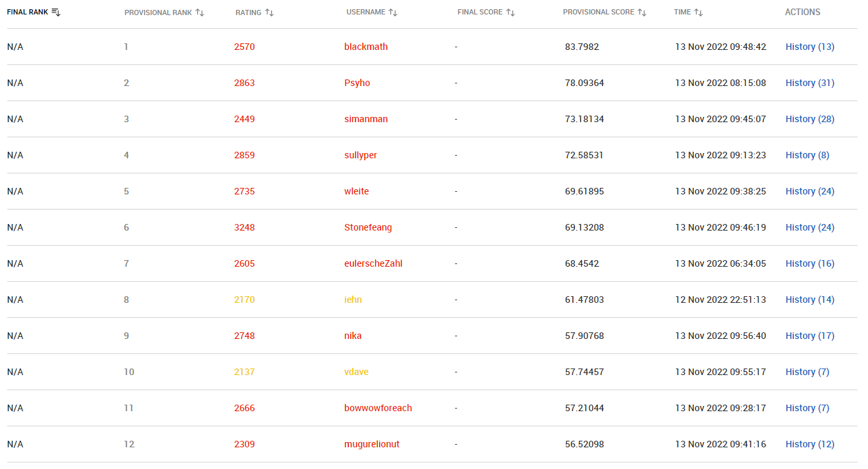Click the Final Rank column header
This screenshot has width=868, height=469.
click(28, 12)
